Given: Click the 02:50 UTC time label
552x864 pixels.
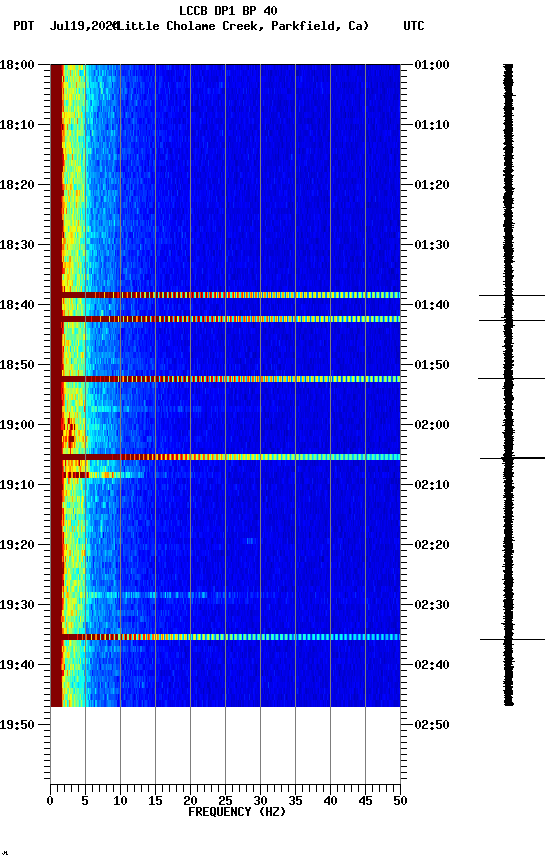Looking at the screenshot, I should click(432, 725).
